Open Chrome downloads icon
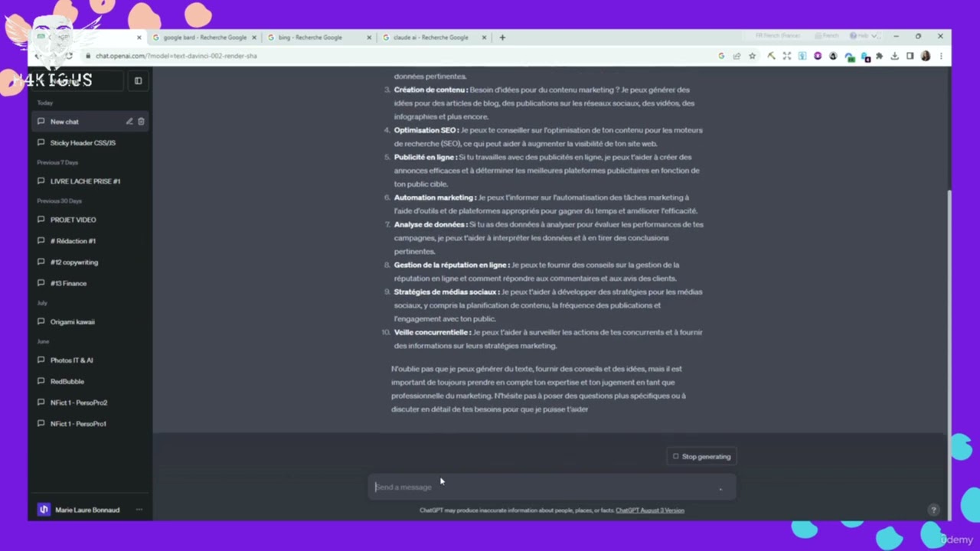 tap(894, 56)
